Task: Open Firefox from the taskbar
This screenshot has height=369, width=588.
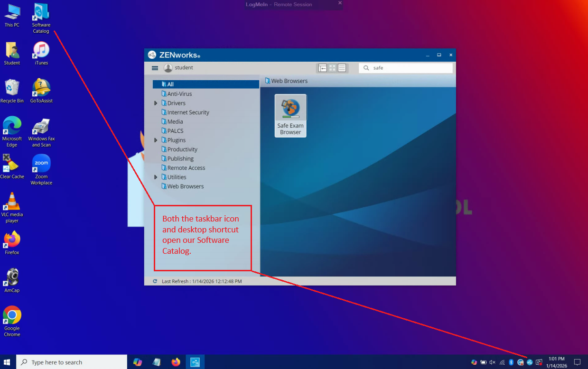Action: (176, 362)
